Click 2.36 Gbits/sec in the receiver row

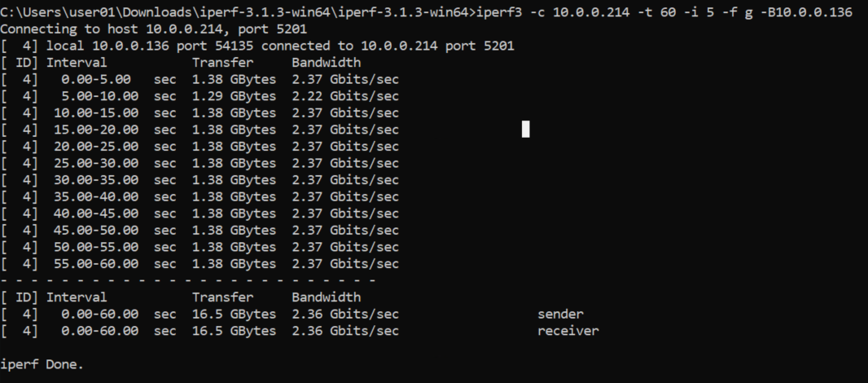(345, 331)
